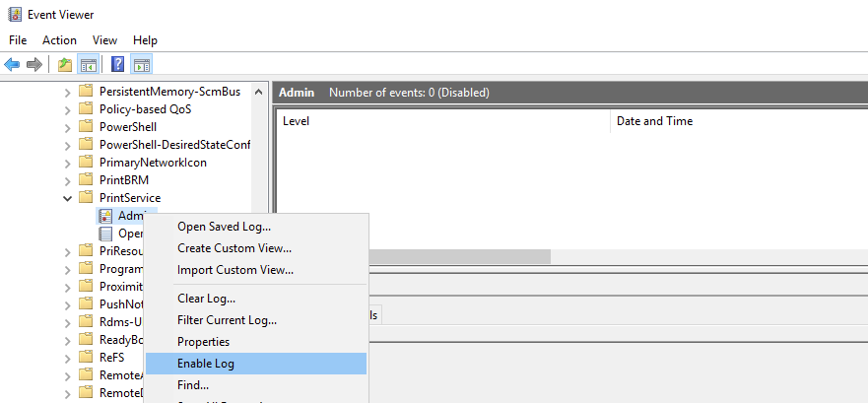Choose Enable Log from context menu
This screenshot has width=868, height=403.
coord(206,364)
